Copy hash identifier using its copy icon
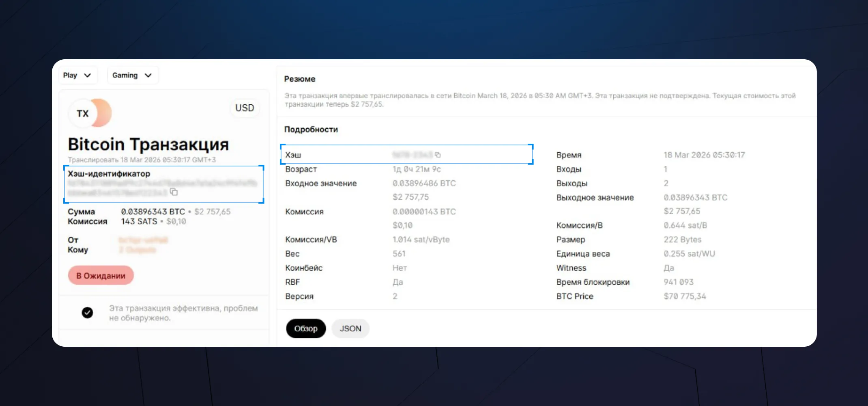The height and width of the screenshot is (406, 868). (174, 192)
